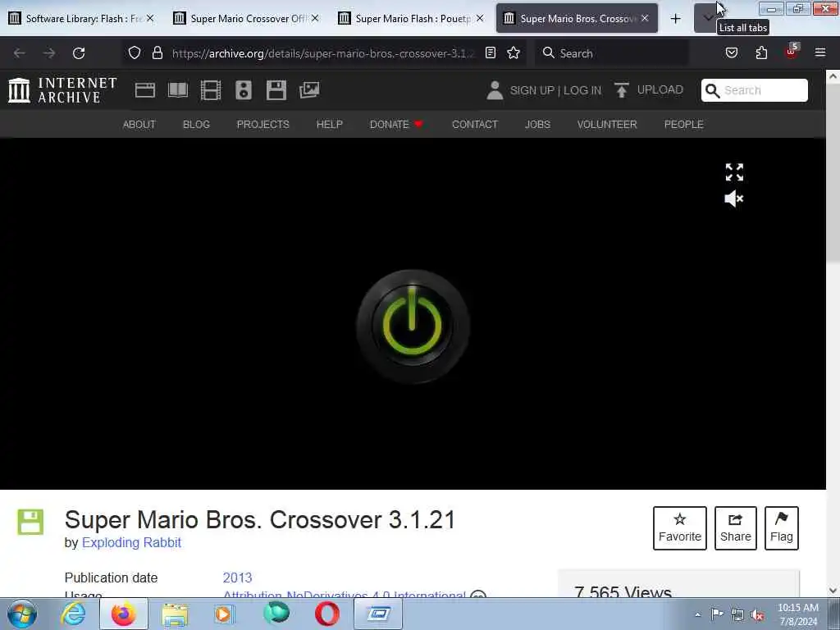Start emulator with green power button
840x630 pixels.
coord(413,326)
